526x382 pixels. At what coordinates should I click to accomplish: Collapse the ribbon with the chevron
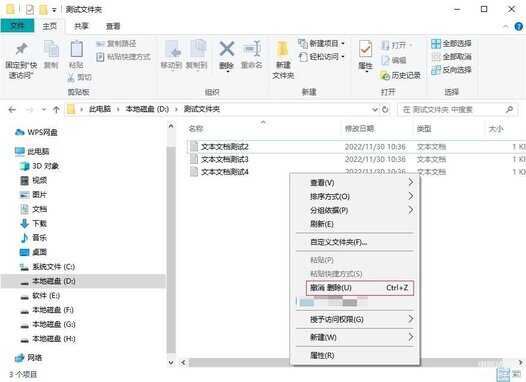pos(506,26)
